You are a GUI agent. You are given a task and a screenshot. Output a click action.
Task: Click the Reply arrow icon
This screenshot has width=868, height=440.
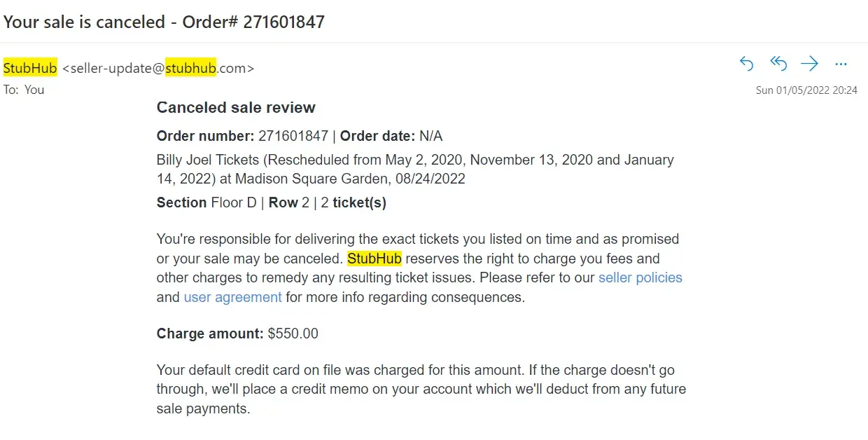pyautogui.click(x=747, y=64)
